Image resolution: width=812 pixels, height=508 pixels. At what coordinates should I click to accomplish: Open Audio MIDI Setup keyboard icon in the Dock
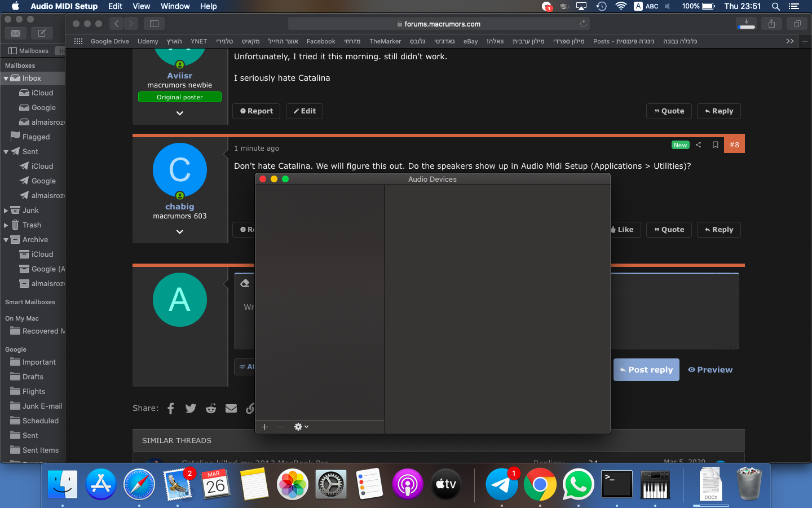coord(655,484)
